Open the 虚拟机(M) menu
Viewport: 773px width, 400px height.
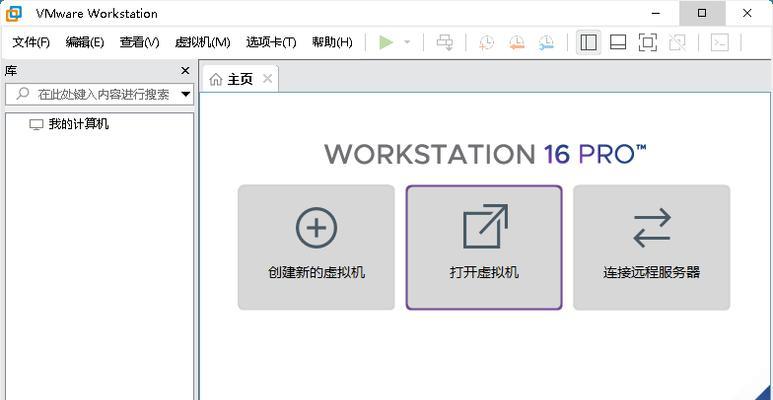point(203,42)
